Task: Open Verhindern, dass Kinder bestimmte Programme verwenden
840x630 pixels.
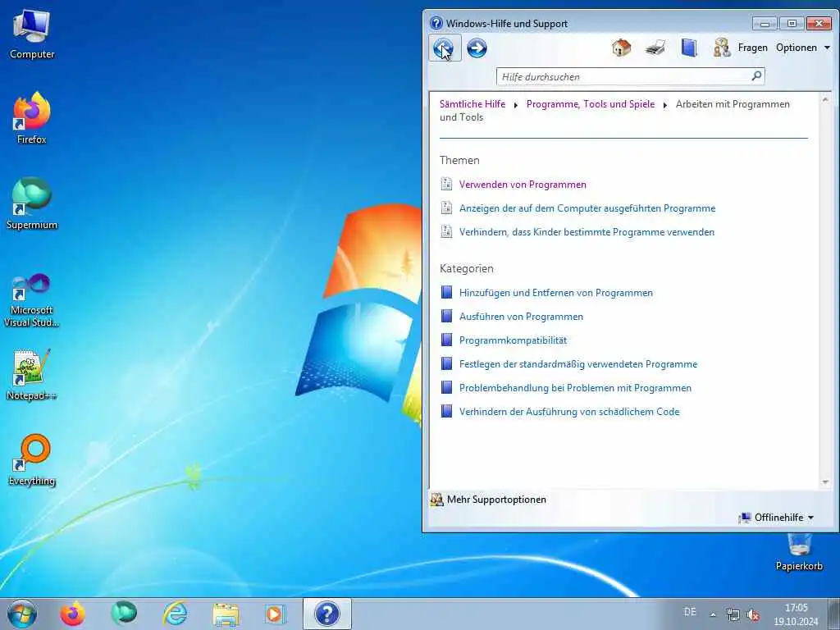Action: pyautogui.click(x=587, y=232)
